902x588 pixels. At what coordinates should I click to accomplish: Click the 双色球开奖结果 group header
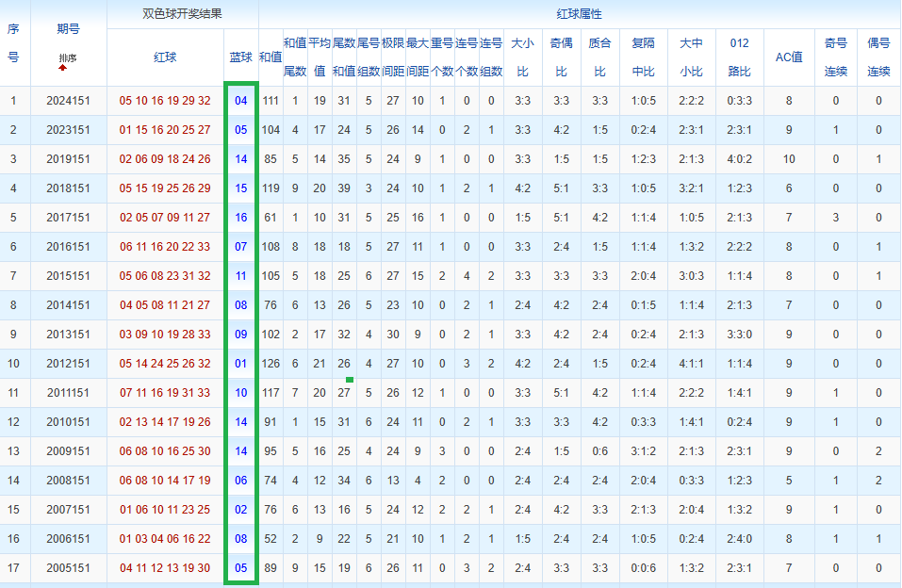coord(182,14)
